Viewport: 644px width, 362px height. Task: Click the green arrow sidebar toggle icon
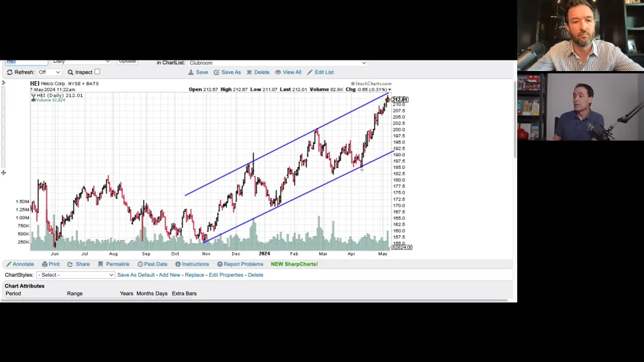(x=3, y=83)
